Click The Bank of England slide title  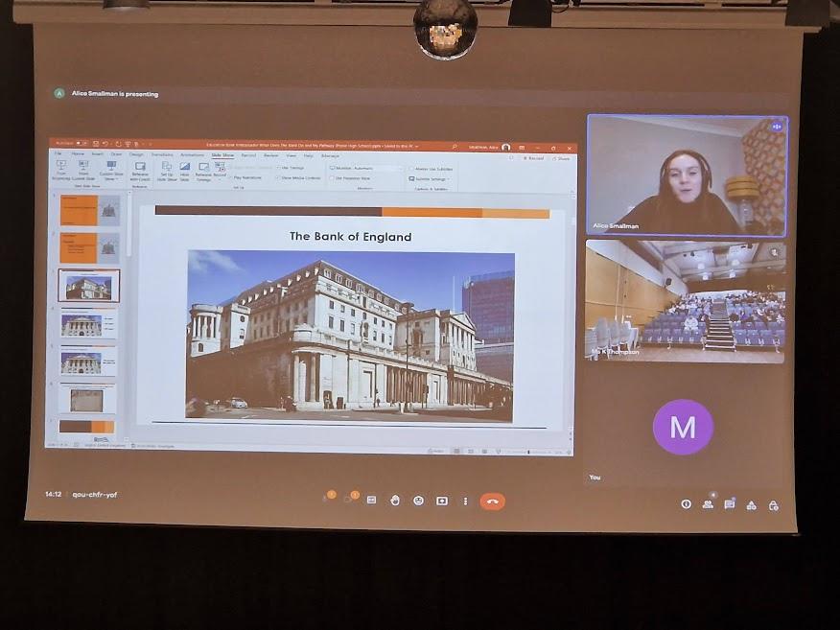[350, 236]
